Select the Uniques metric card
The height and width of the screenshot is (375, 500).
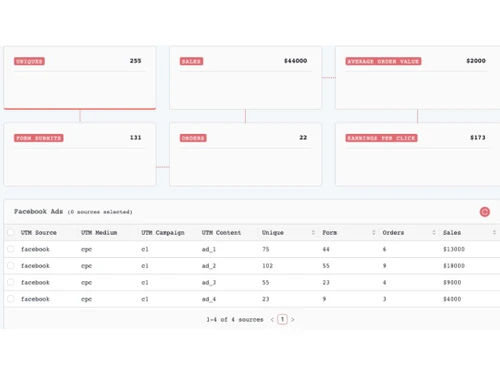[x=80, y=78]
